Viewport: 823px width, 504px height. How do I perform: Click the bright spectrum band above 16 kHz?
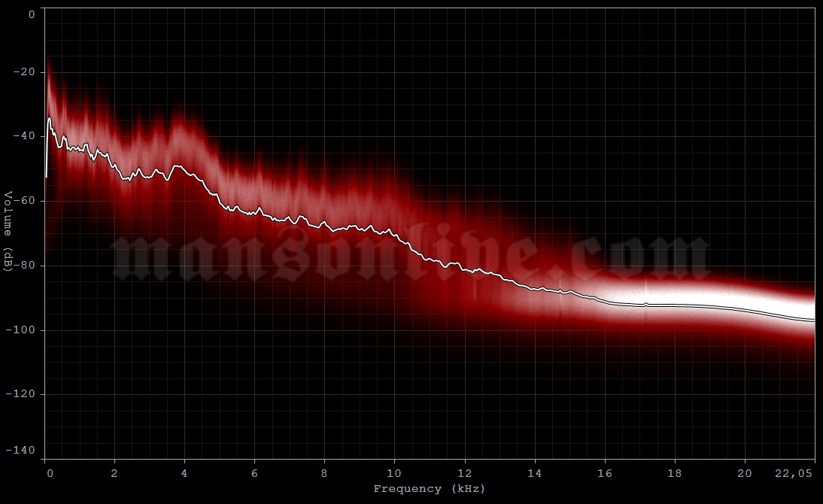pyautogui.click(x=677, y=293)
